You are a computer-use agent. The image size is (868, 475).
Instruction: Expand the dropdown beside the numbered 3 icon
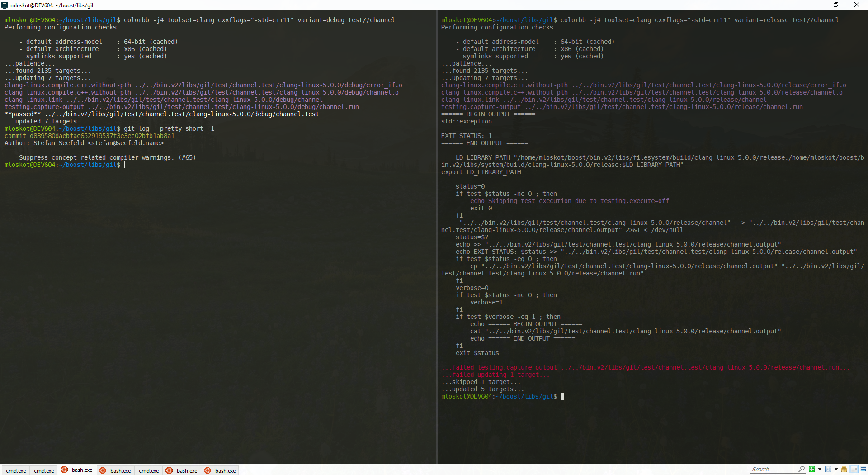[836, 469]
